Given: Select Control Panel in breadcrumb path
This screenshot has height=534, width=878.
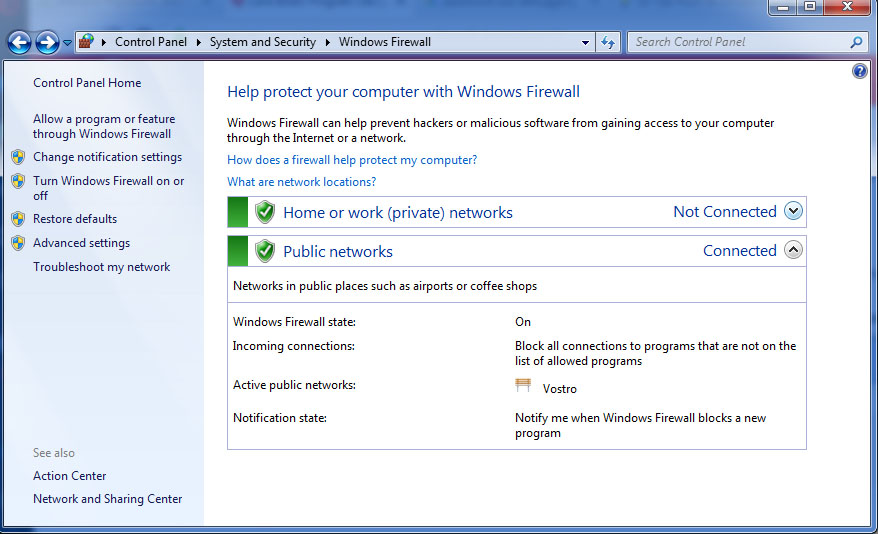Looking at the screenshot, I should [x=151, y=42].
